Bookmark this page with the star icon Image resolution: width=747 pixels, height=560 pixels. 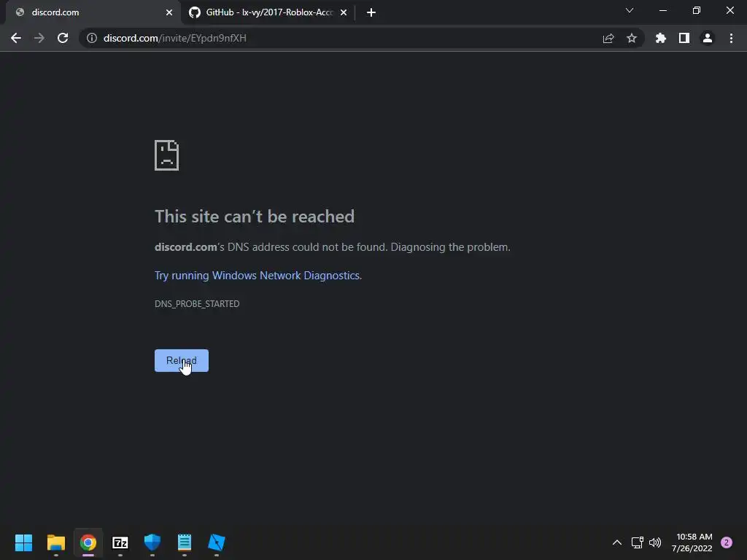point(632,38)
